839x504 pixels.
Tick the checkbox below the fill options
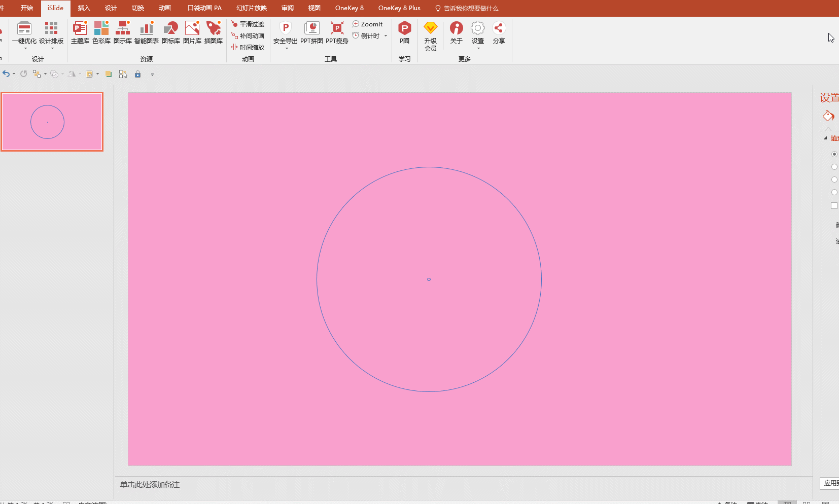(x=834, y=205)
